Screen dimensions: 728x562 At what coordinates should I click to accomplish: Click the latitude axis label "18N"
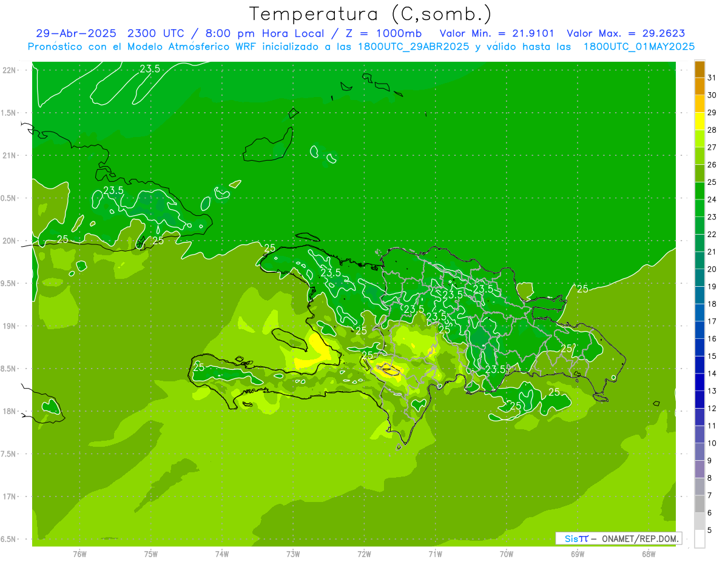coord(10,411)
